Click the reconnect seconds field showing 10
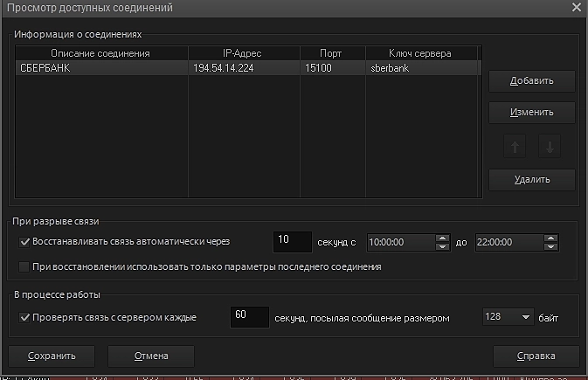This screenshot has height=380, width=588. pyautogui.click(x=292, y=241)
